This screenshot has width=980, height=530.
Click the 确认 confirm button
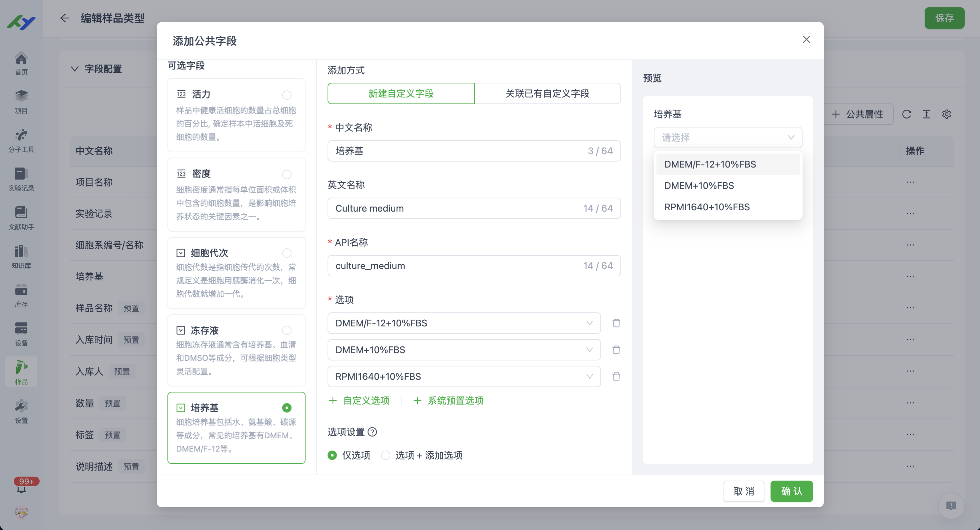pyautogui.click(x=791, y=491)
